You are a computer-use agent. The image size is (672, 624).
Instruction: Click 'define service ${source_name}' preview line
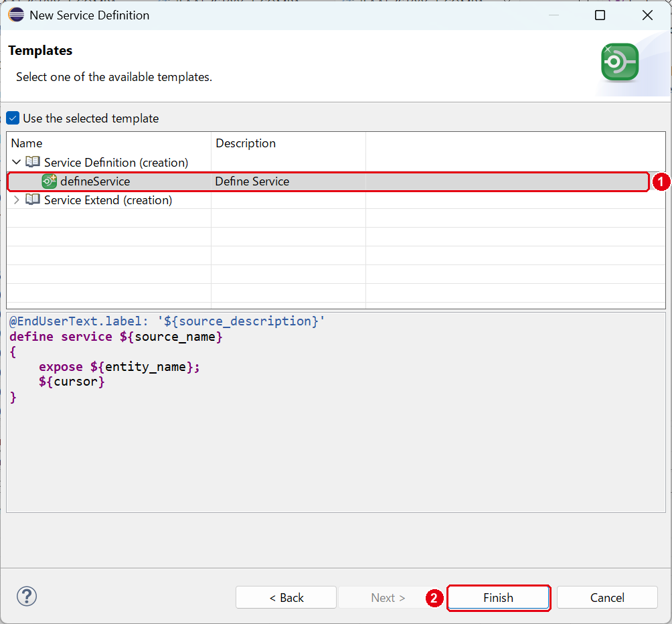116,337
